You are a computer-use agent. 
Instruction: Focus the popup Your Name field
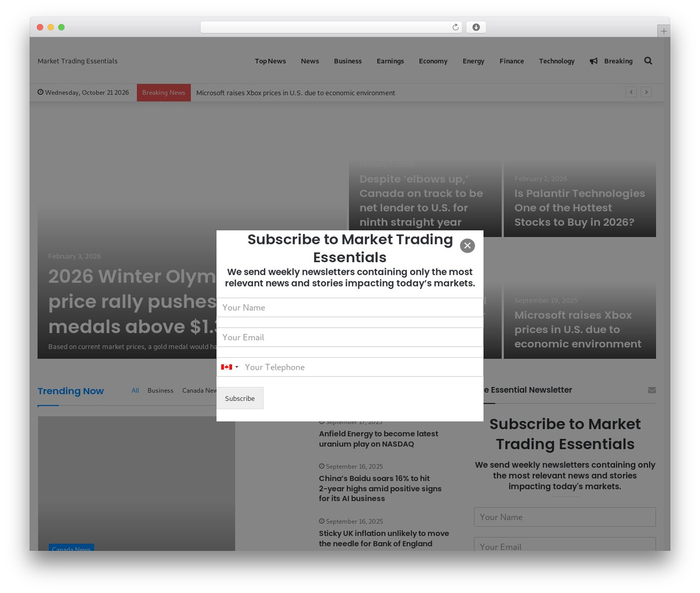pyautogui.click(x=350, y=307)
